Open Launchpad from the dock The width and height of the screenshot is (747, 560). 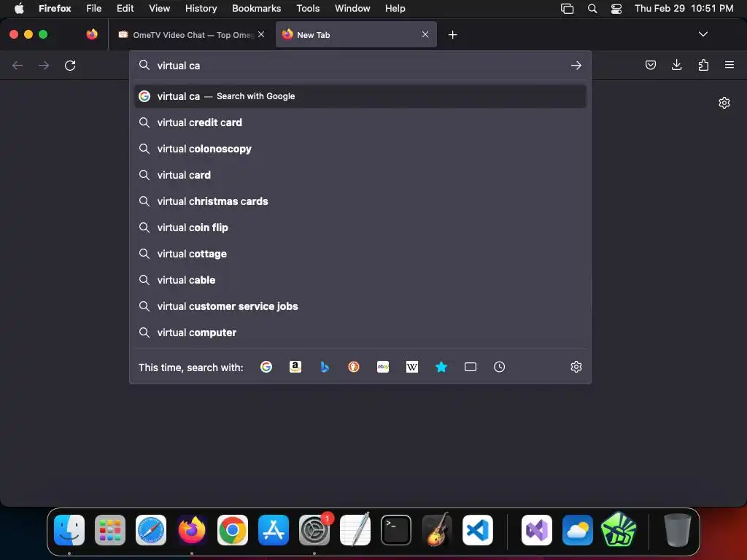click(110, 529)
